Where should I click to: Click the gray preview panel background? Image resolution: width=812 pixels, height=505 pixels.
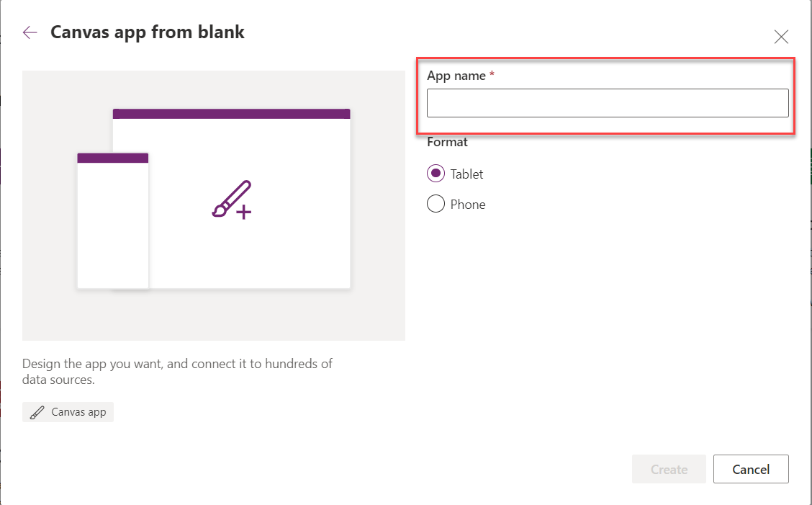(214, 317)
